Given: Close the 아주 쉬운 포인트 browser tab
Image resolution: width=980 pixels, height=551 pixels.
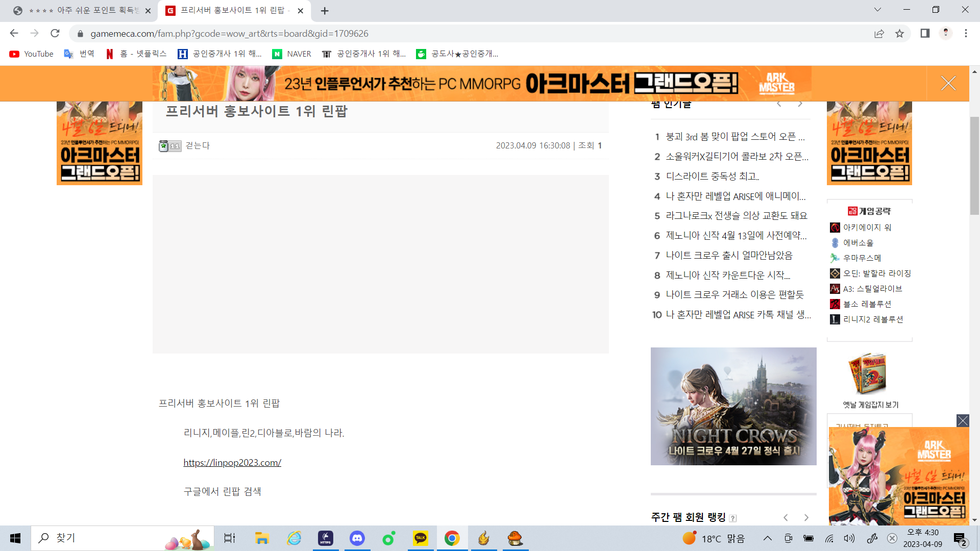Looking at the screenshot, I should tap(148, 11).
